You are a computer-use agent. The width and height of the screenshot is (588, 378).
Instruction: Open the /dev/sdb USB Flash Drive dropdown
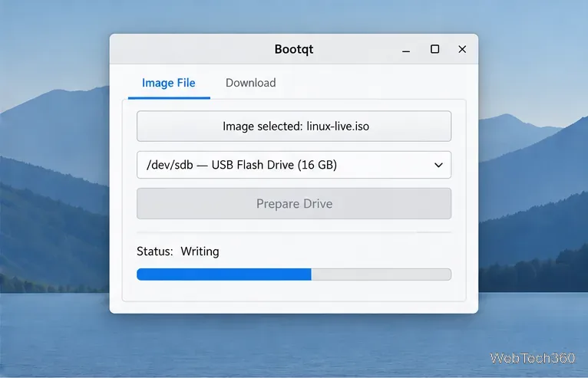[294, 165]
